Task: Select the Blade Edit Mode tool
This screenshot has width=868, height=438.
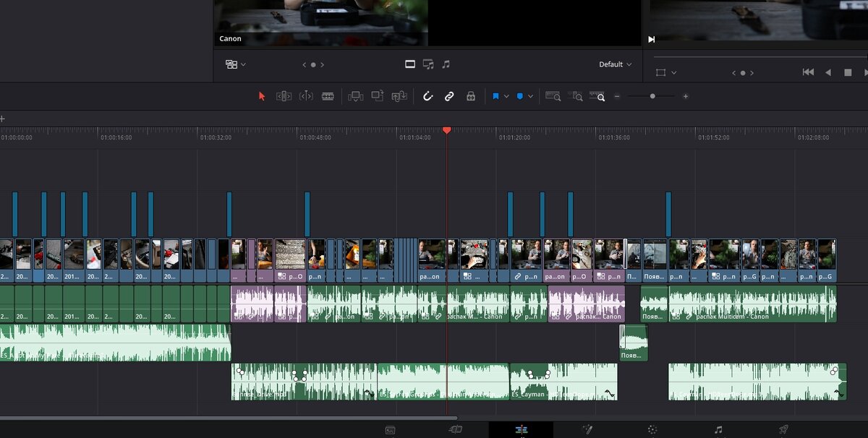Action: tap(328, 96)
